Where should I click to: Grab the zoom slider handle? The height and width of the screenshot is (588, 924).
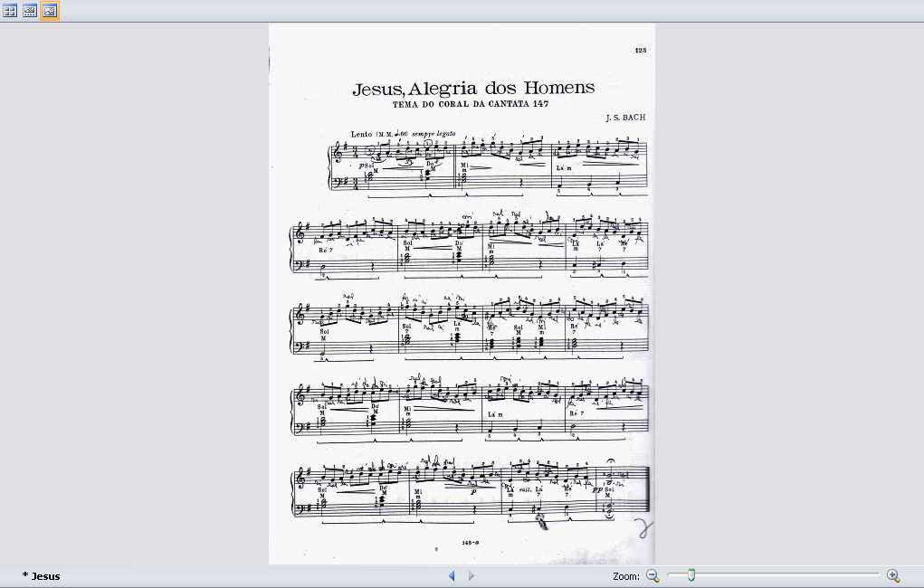pos(691,575)
